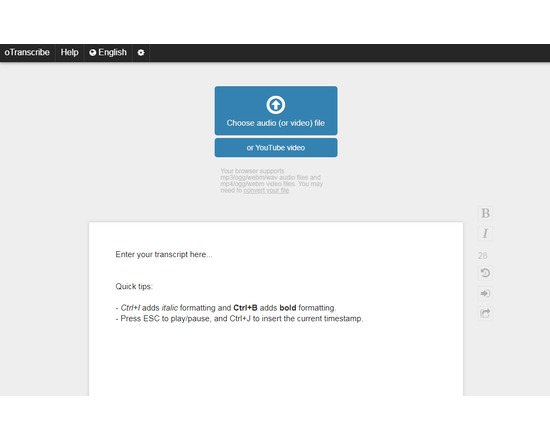Open the export transcript icon
550x440 pixels.
(485, 313)
